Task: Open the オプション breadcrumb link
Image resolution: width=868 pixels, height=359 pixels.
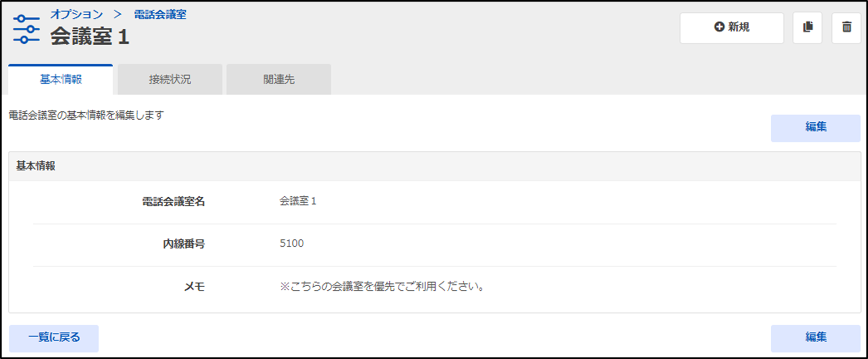Action: point(76,14)
